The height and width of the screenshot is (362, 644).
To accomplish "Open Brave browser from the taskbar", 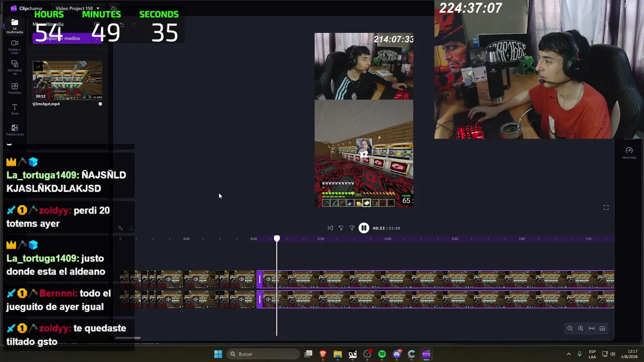I will 323,354.
